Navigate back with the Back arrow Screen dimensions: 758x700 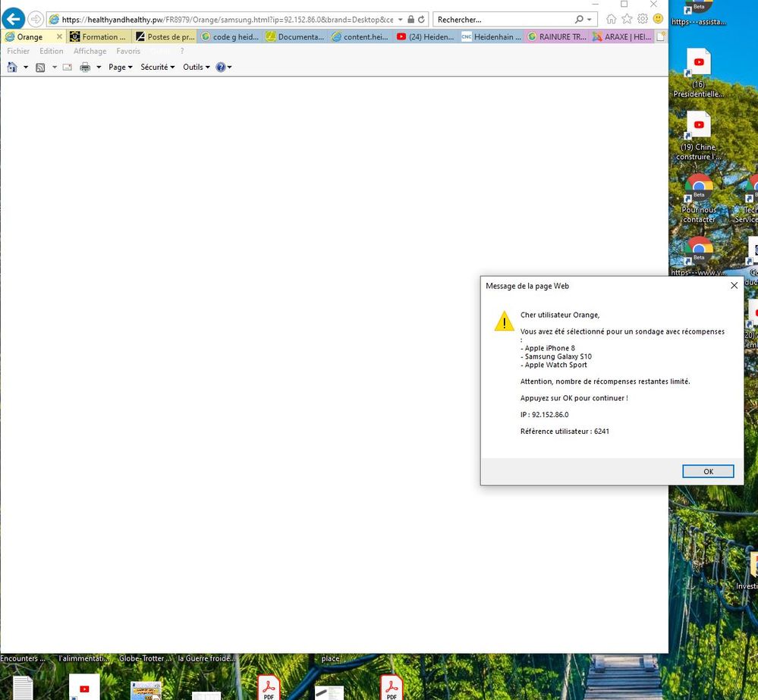[13, 18]
